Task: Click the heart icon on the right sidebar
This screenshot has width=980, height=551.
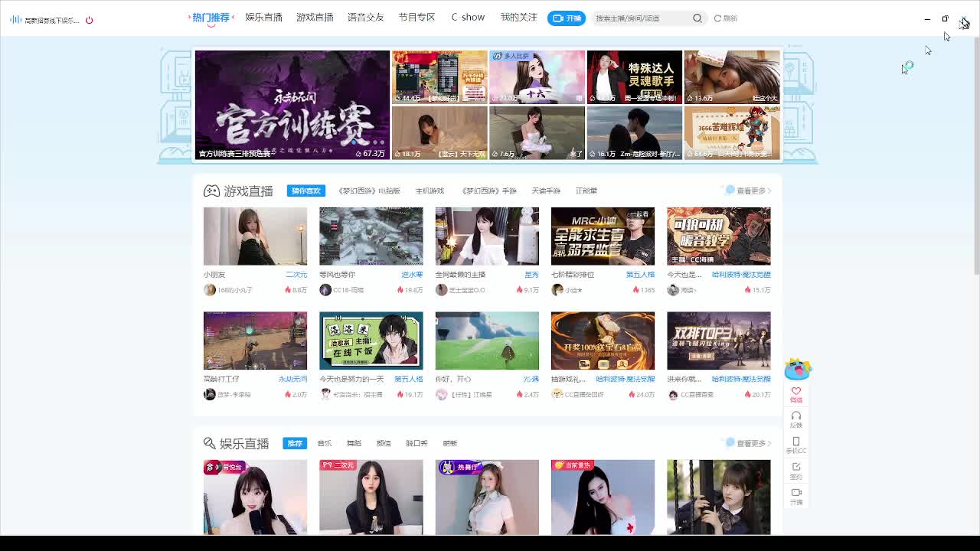Action: [796, 391]
